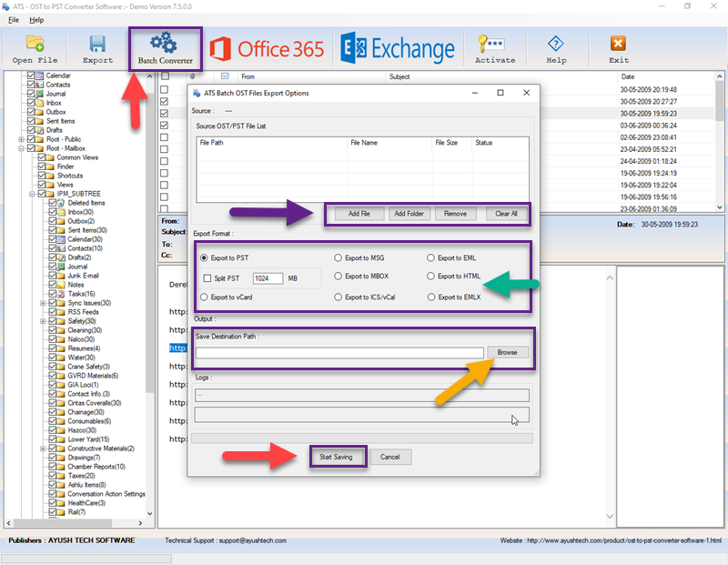Select the Exchange toolbar icon
This screenshot has width=728, height=565.
(400, 47)
